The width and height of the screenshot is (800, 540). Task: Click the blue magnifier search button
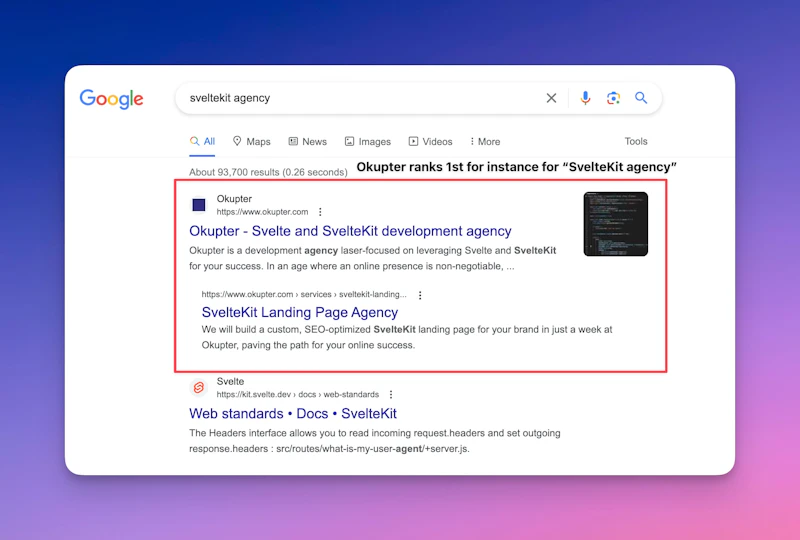click(x=641, y=98)
